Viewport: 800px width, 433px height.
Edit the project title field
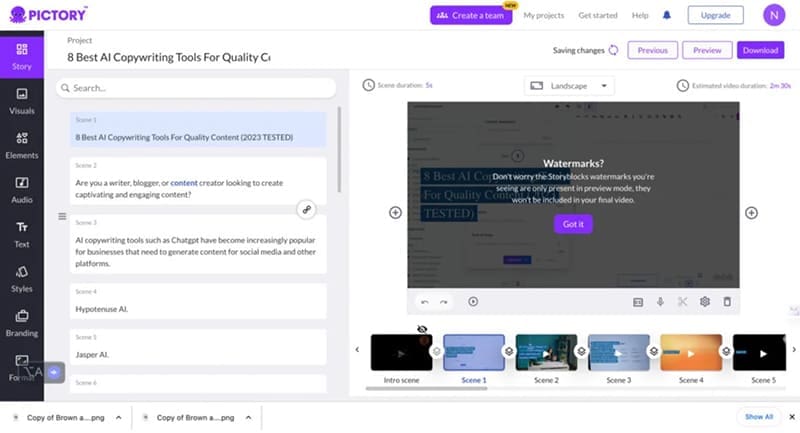click(169, 57)
